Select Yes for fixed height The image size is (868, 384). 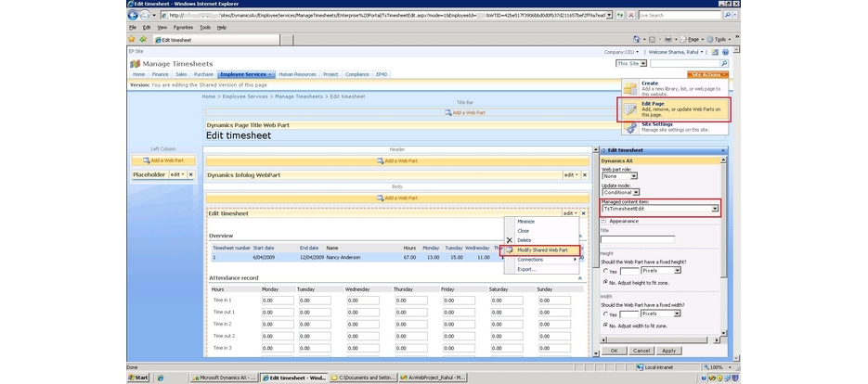point(605,271)
